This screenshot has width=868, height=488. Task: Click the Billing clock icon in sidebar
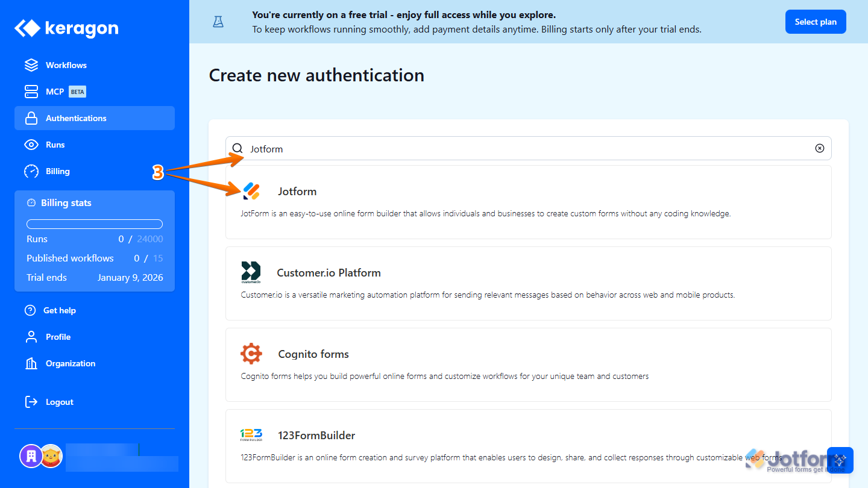tap(31, 171)
